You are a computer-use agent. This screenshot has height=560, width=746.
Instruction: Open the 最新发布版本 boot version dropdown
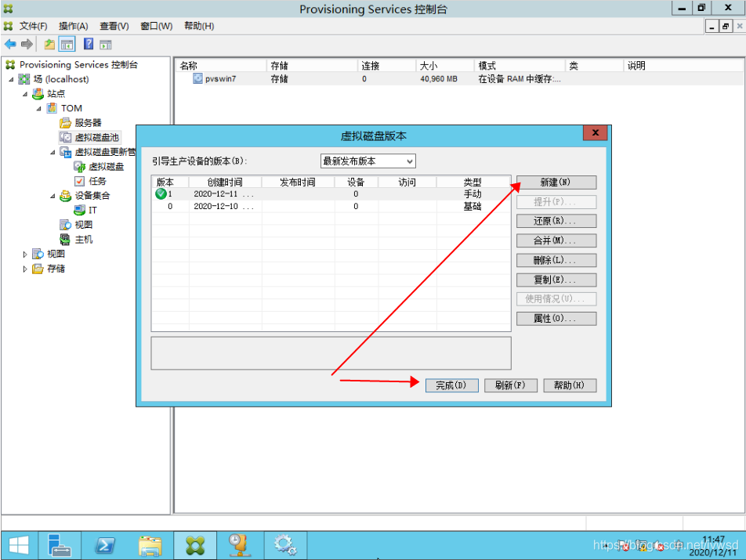point(368,161)
